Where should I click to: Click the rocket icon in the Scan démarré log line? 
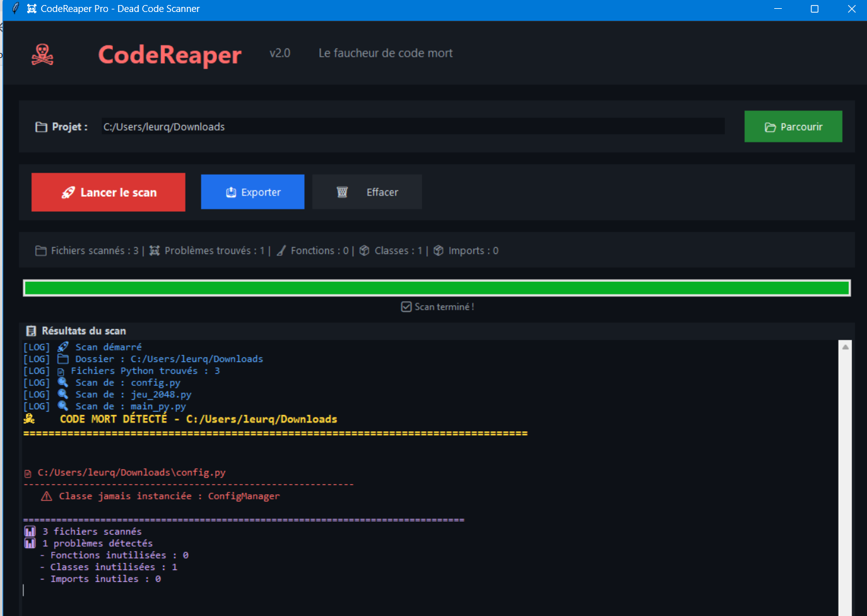(63, 347)
